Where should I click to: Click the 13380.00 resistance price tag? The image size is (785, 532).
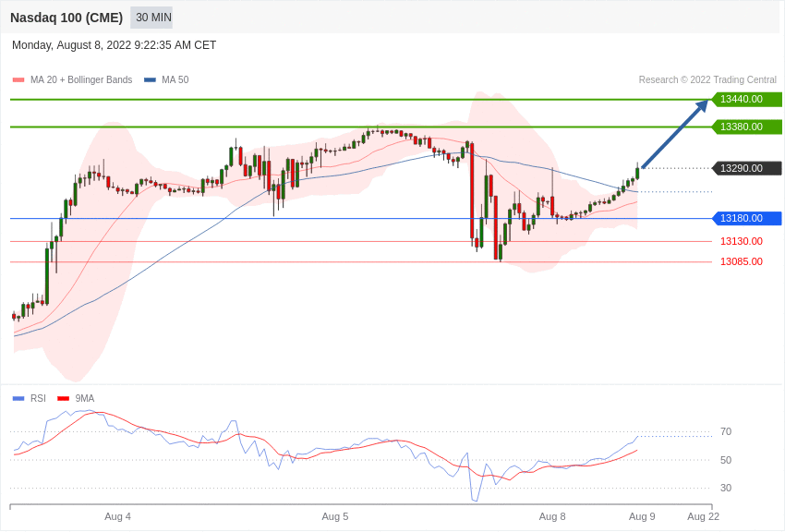click(x=746, y=127)
